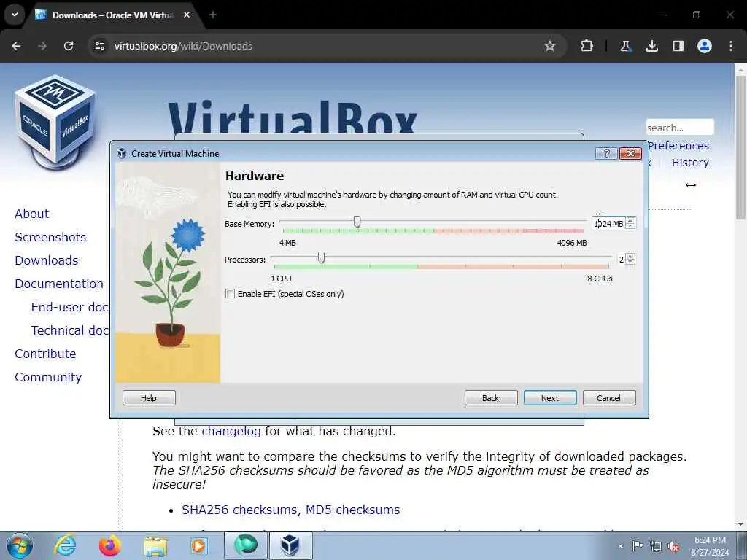Open the Preferences link on webpage
This screenshot has width=747, height=560.
click(679, 146)
